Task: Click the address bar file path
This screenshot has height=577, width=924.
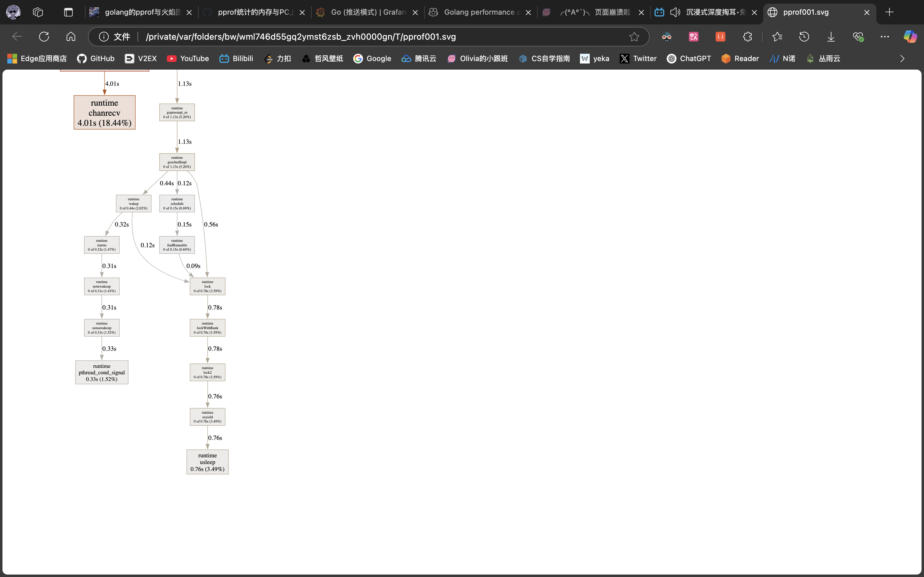Action: (300, 37)
